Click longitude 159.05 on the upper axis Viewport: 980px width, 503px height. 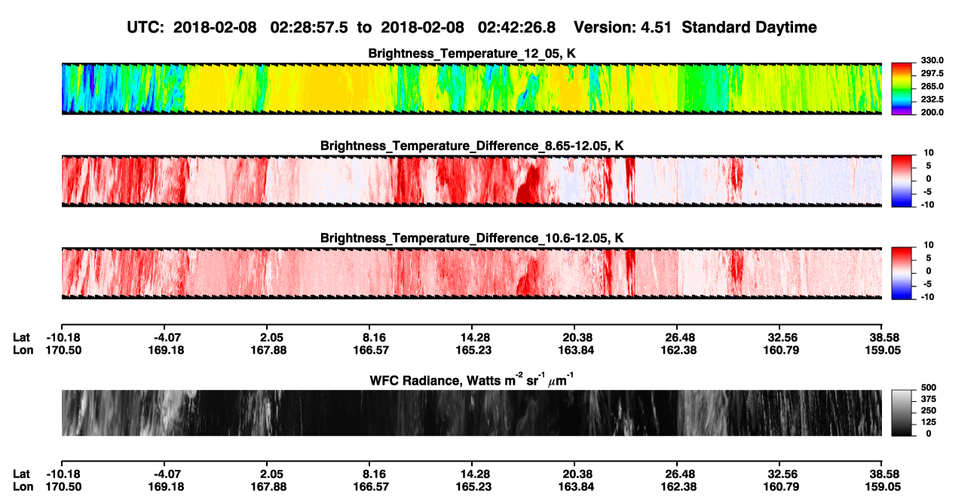(x=882, y=350)
